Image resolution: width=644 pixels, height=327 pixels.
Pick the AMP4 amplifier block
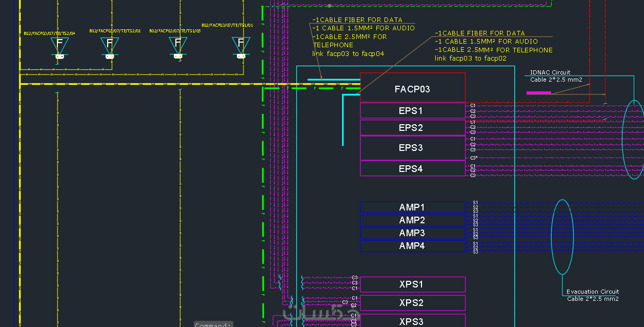[x=413, y=246]
